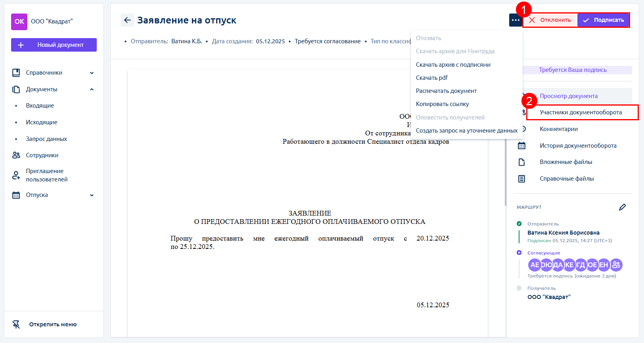Viewport: 644px width, 343px height.
Task: Open the three-dots more actions menu
Action: [x=515, y=20]
